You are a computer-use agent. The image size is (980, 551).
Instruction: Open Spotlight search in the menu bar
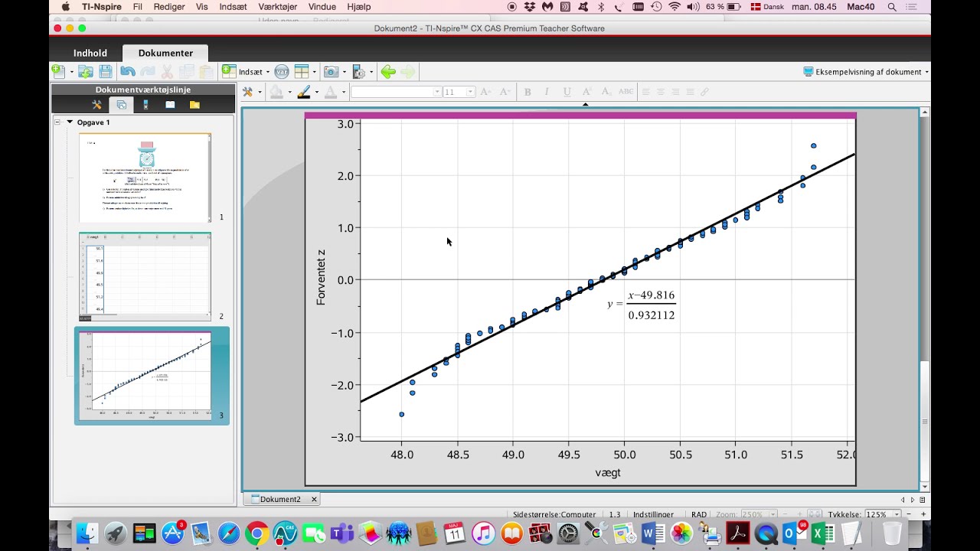click(891, 6)
